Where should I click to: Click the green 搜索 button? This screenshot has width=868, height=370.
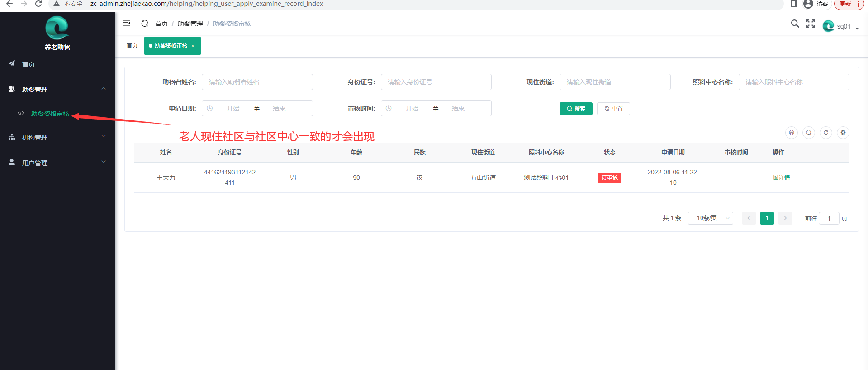click(x=576, y=109)
